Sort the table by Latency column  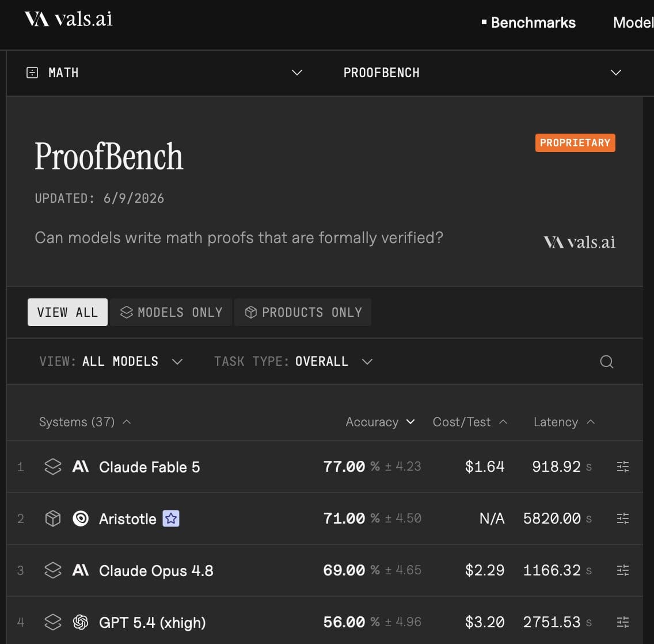click(564, 422)
